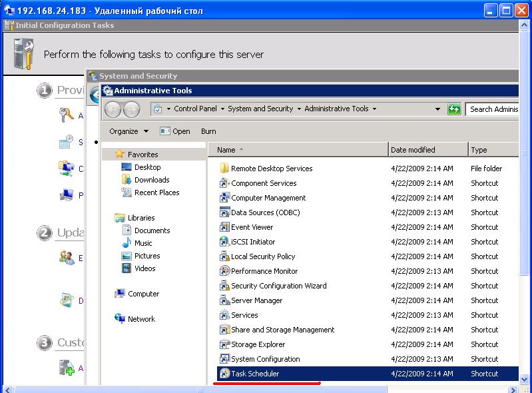
Task: Click the System and Security breadcrumb
Action: 260,109
